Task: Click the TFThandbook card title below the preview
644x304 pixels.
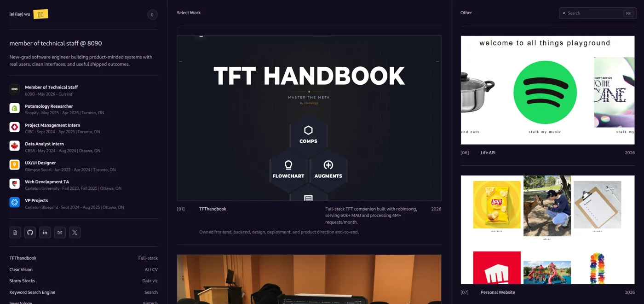Action: point(213,209)
